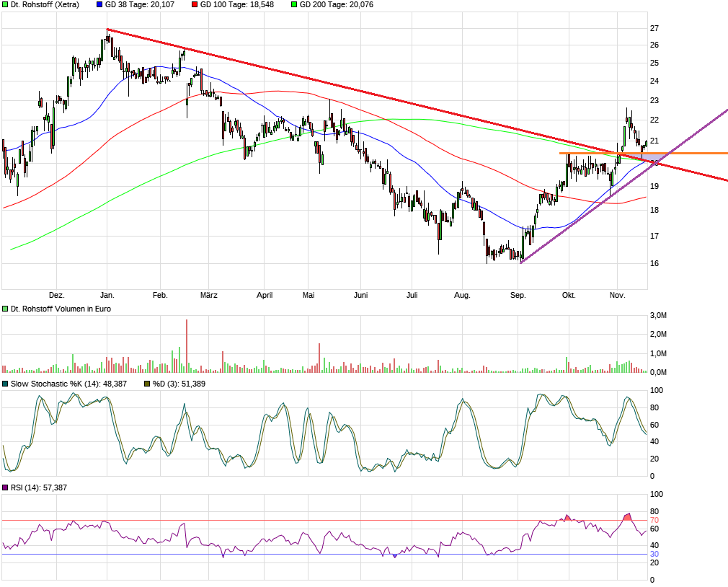Click 'Dt. Rohstoff Volumen in Euro' label
728x587 pixels.
[61, 309]
